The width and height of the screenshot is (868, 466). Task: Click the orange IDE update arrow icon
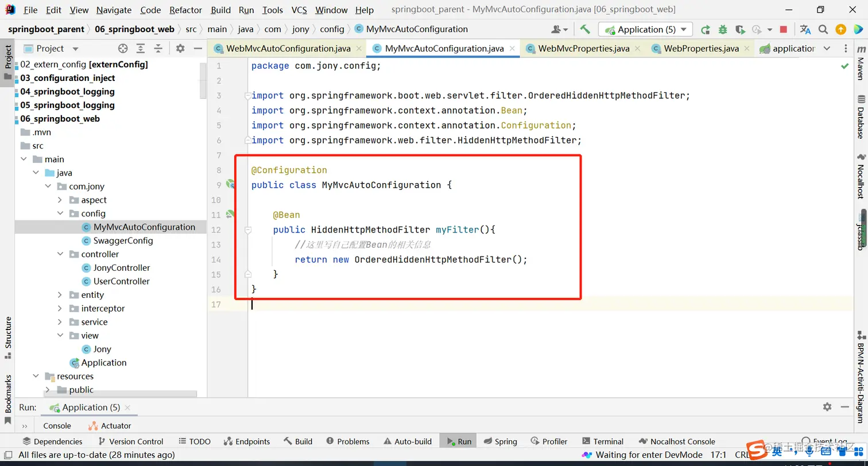pos(840,29)
